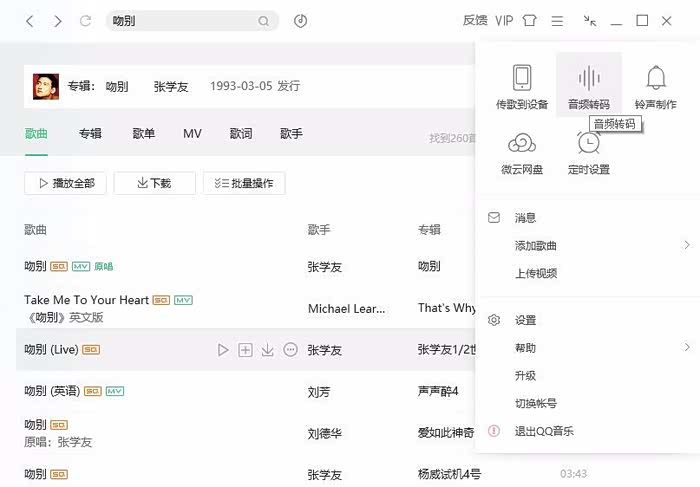Click the search field containing 吻别

click(180, 21)
